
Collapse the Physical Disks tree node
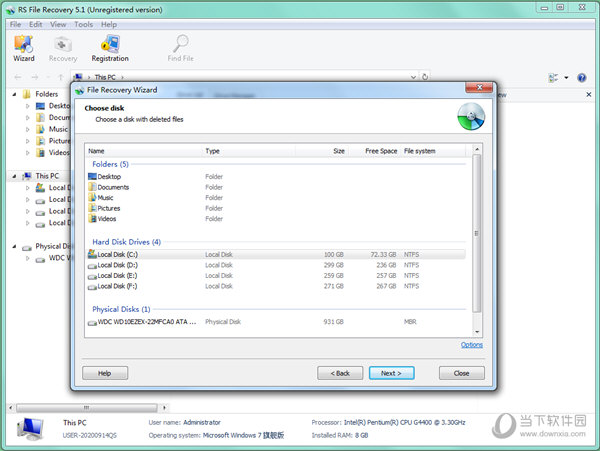click(x=14, y=246)
